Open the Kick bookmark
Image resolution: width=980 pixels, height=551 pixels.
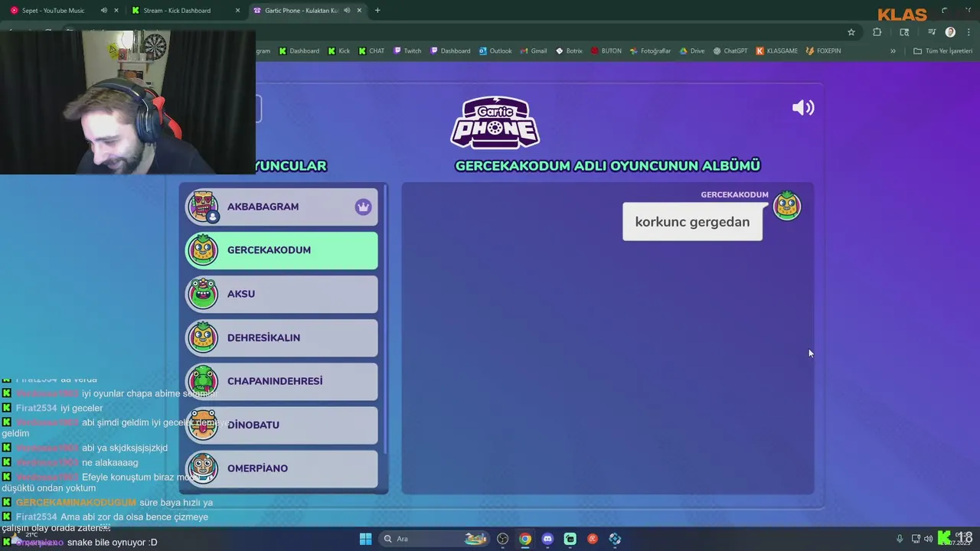pos(338,51)
